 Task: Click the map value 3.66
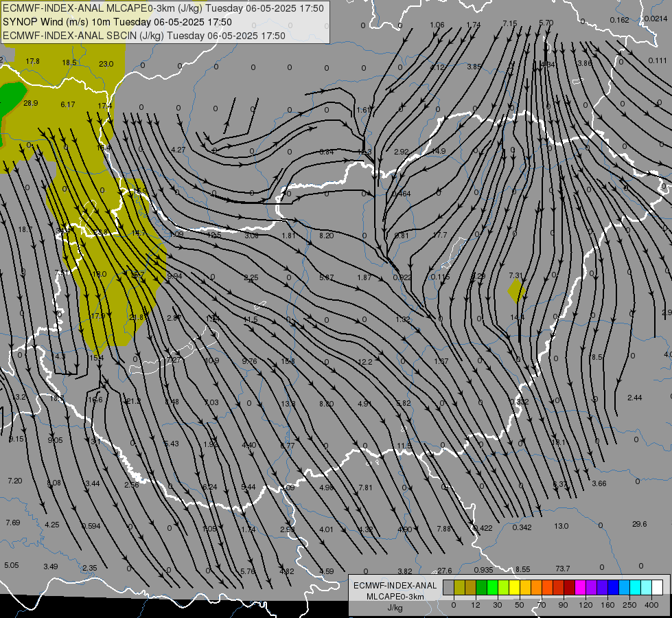[x=599, y=483]
